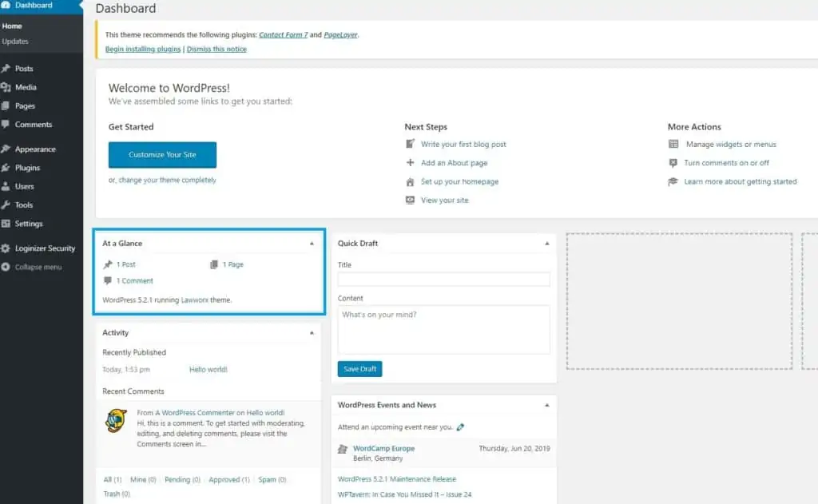The image size is (818, 504).
Task: Open the Contact Form 7 plugin link
Action: point(284,35)
